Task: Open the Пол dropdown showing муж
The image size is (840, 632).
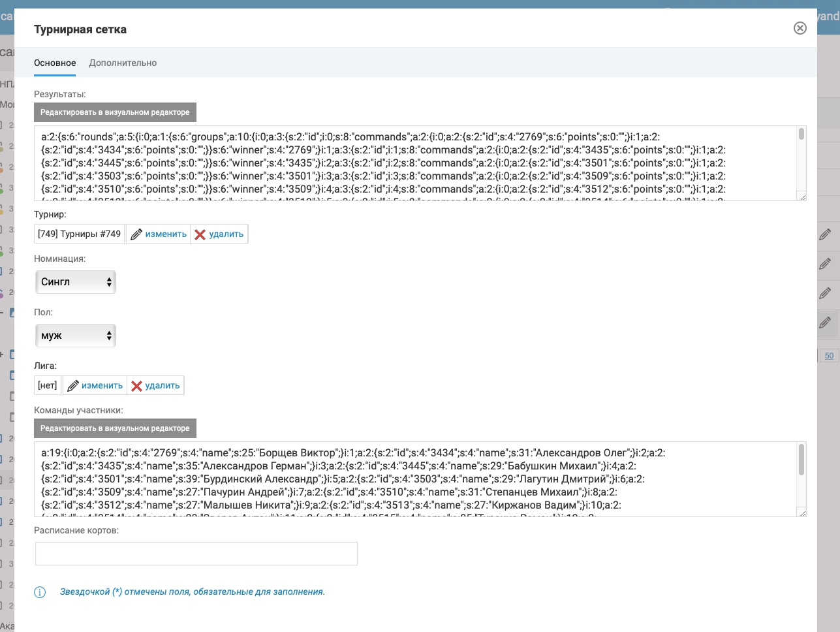Action: click(x=76, y=336)
